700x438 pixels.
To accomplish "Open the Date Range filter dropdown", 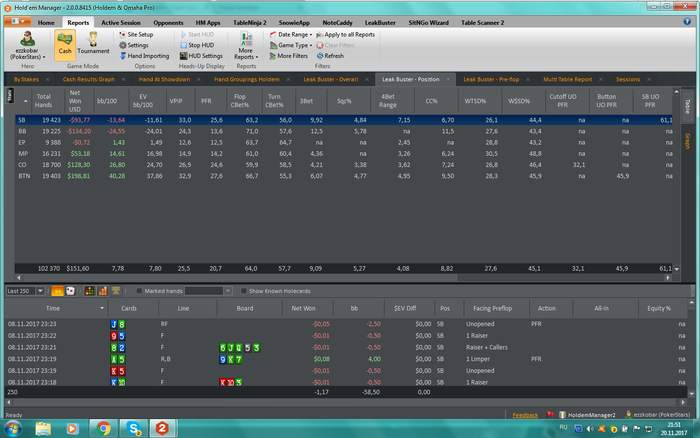I will (291, 34).
